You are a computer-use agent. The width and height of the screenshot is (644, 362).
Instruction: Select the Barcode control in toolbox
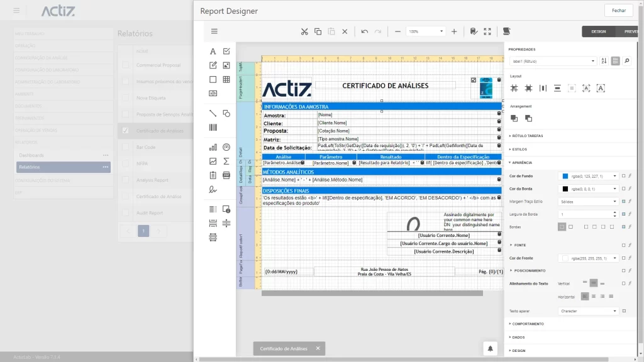(x=213, y=128)
